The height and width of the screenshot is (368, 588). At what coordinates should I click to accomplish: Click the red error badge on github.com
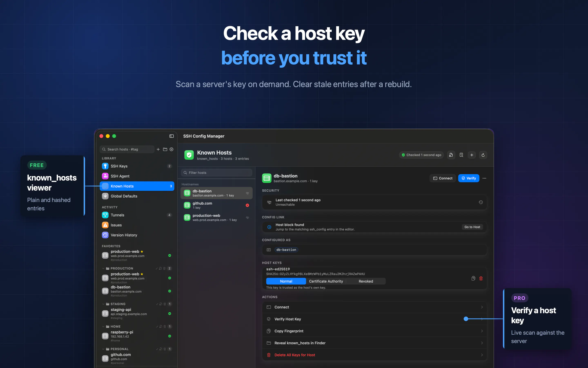[x=247, y=205]
